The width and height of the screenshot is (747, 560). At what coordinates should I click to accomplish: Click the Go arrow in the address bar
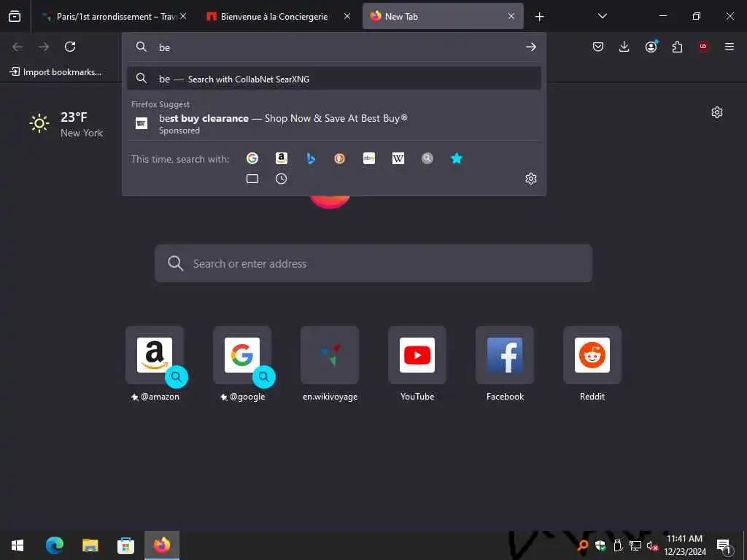pos(531,47)
